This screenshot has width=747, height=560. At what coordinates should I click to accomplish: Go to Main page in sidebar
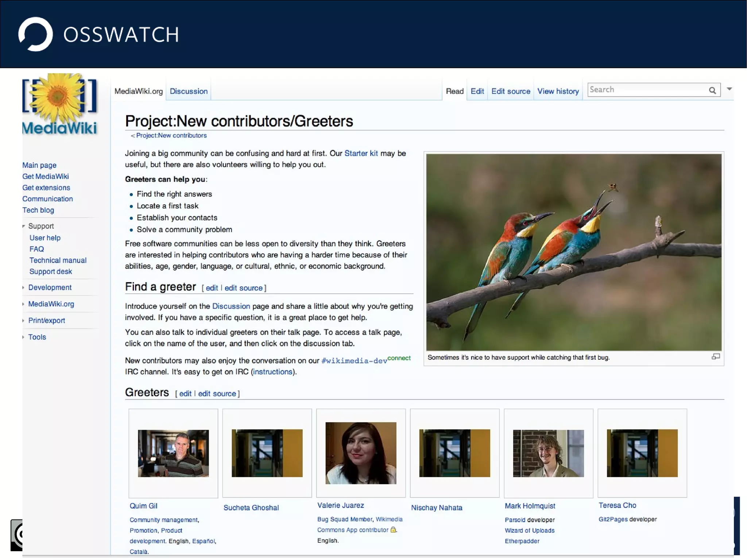point(39,165)
